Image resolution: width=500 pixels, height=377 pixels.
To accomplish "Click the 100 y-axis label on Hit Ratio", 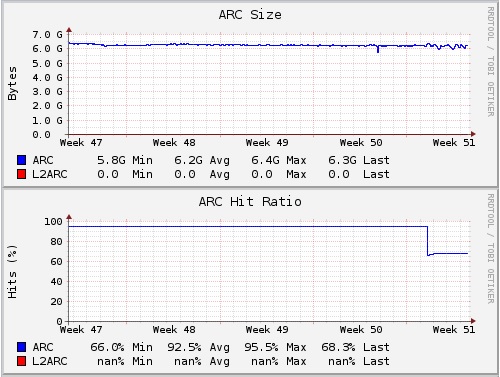I will click(53, 222).
